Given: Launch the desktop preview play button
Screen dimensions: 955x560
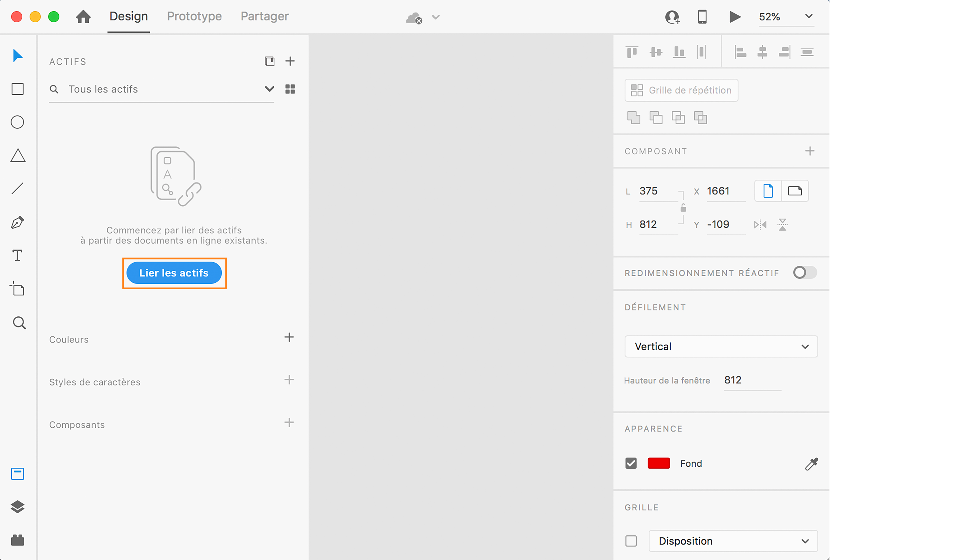Looking at the screenshot, I should [735, 17].
